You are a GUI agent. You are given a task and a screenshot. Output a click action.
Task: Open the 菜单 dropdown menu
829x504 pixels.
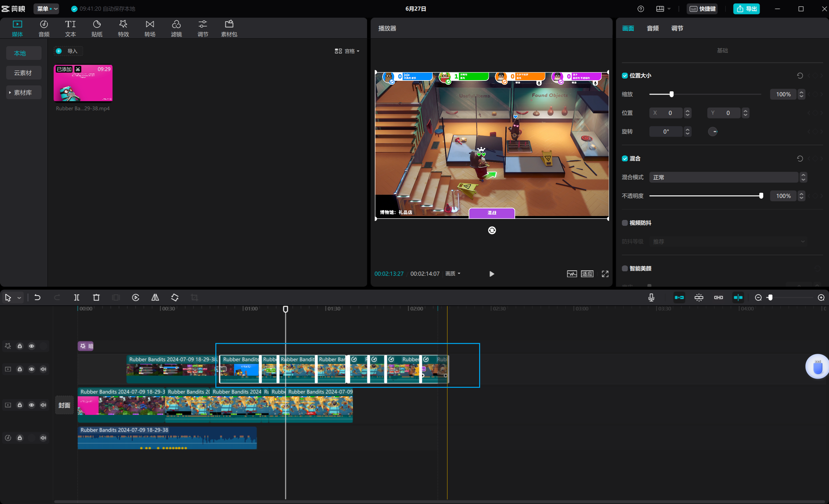point(46,9)
